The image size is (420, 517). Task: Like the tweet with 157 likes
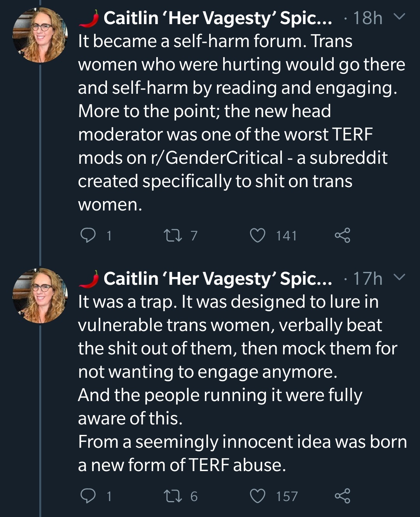(x=257, y=496)
